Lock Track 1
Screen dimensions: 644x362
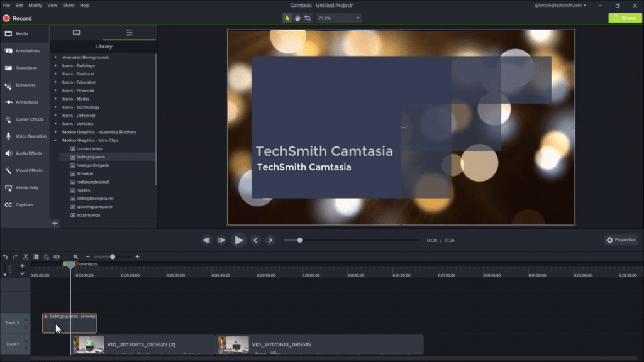pyautogui.click(x=26, y=348)
